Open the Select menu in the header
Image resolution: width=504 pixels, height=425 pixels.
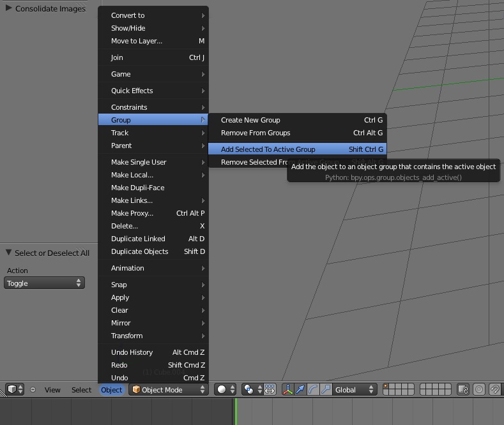(x=81, y=390)
